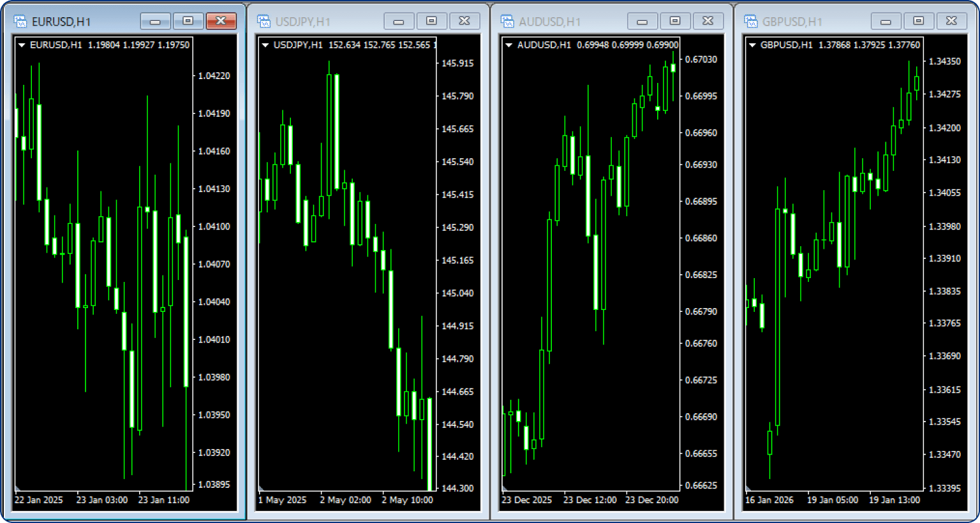Screen dimensions: 980x523
Task: Click 145.040 on the USDJPY price scale
Action: (x=457, y=293)
